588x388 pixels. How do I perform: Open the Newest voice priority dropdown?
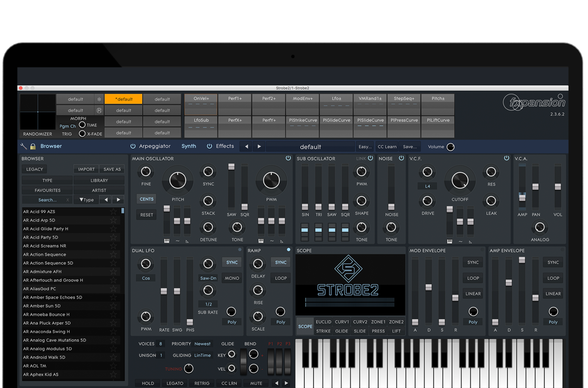[202, 344]
